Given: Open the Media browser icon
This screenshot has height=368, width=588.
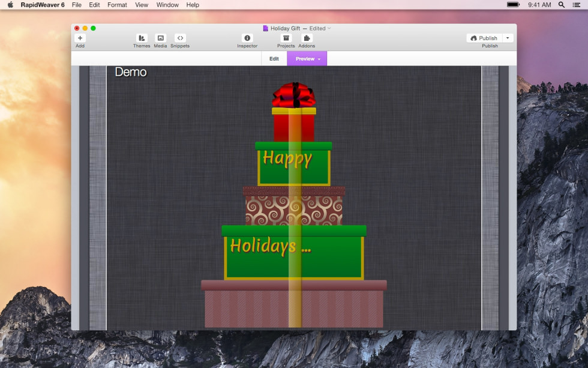Looking at the screenshot, I should [161, 38].
